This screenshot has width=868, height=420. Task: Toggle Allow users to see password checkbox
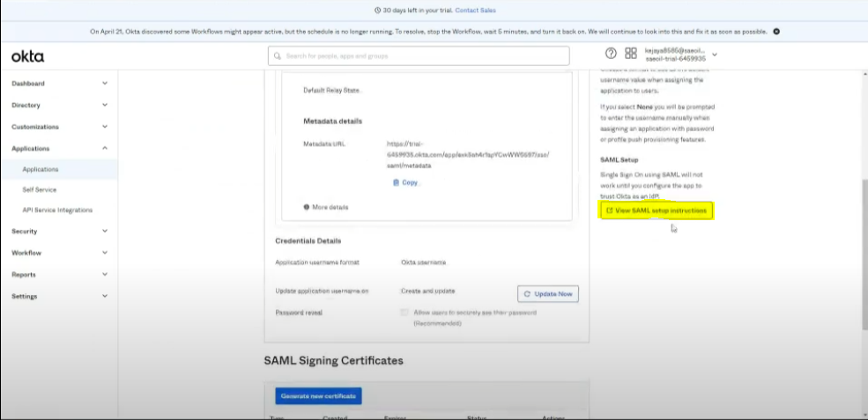click(404, 313)
